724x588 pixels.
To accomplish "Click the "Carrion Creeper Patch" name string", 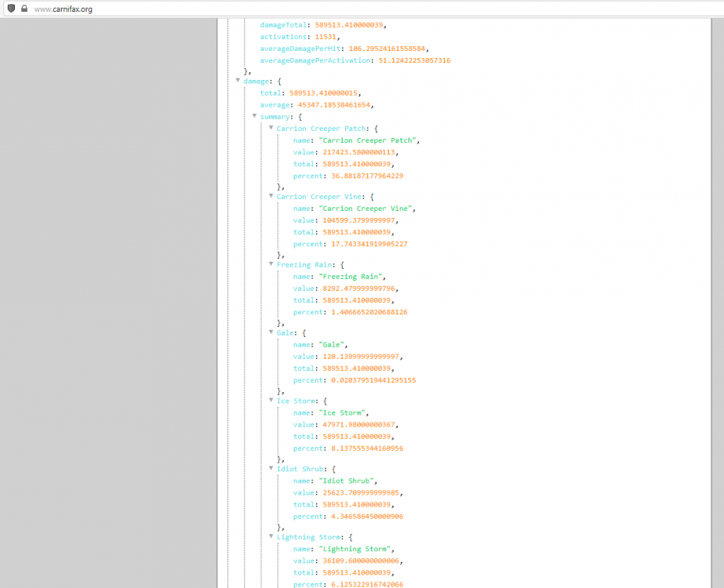I will [x=369, y=140].
